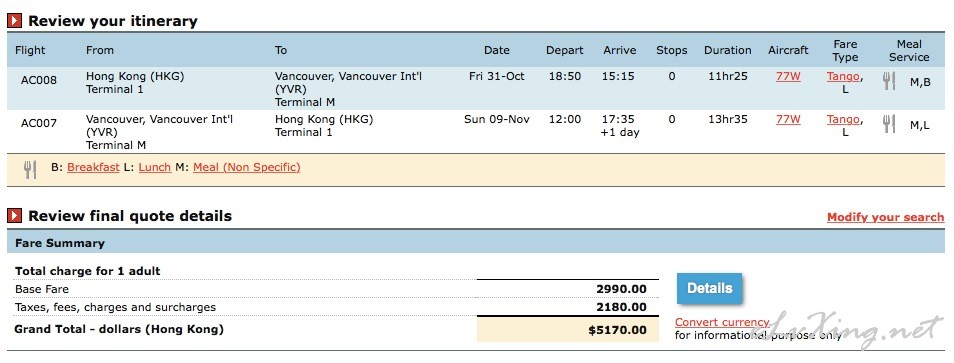Open the Meal (Non Specific) legend link

click(246, 167)
